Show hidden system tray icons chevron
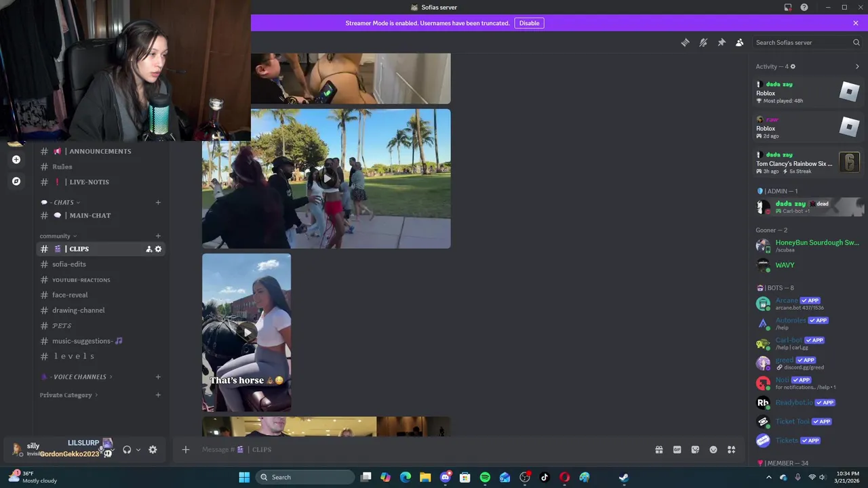 click(x=768, y=477)
